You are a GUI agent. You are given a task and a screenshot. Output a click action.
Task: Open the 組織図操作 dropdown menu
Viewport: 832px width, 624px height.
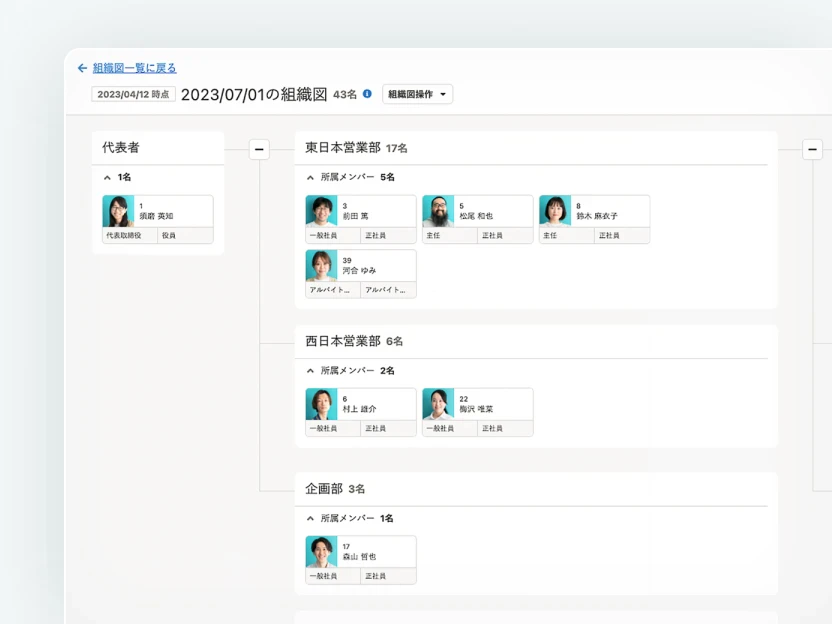pos(417,93)
